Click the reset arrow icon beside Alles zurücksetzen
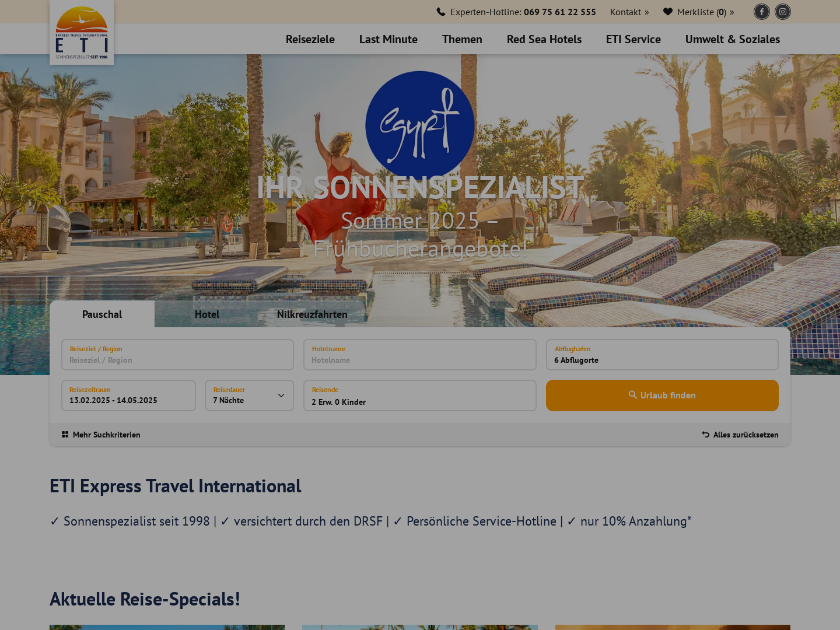Viewport: 840px width, 630px height. click(x=706, y=435)
